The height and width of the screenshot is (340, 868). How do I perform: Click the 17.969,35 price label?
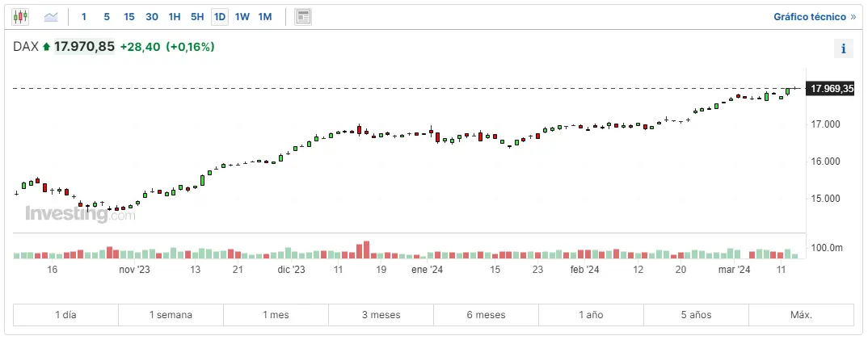pos(832,89)
